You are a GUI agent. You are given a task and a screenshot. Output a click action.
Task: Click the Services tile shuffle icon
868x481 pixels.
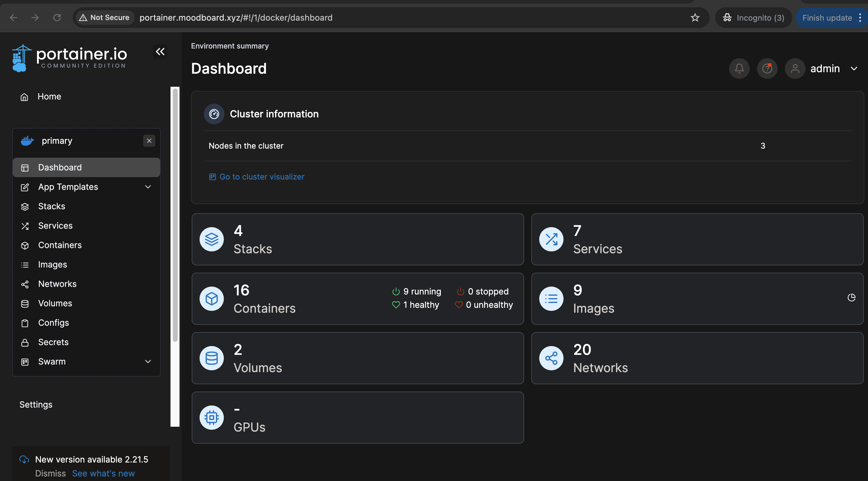[551, 240]
